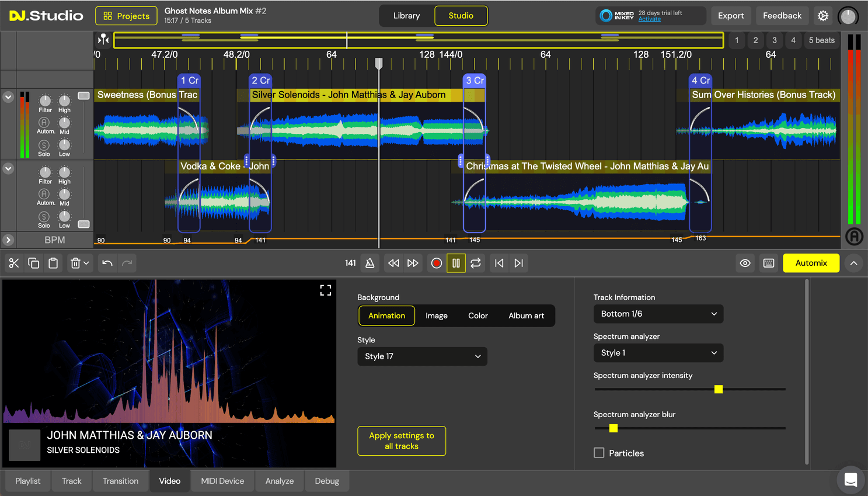Click the Filter knob on first lane

[x=45, y=100]
